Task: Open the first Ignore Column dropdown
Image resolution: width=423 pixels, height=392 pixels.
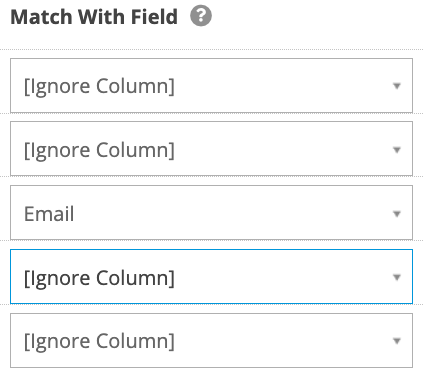Action: (x=211, y=86)
